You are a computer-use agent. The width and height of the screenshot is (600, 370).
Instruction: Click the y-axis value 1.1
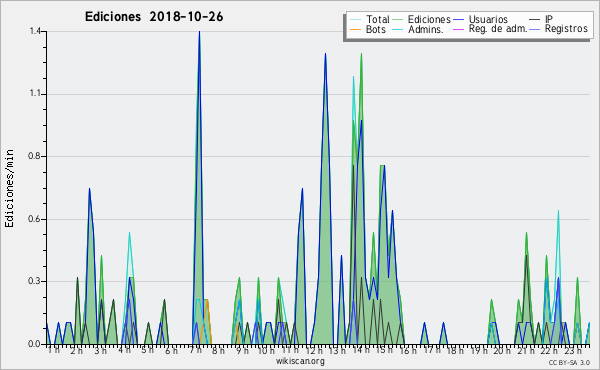35,94
